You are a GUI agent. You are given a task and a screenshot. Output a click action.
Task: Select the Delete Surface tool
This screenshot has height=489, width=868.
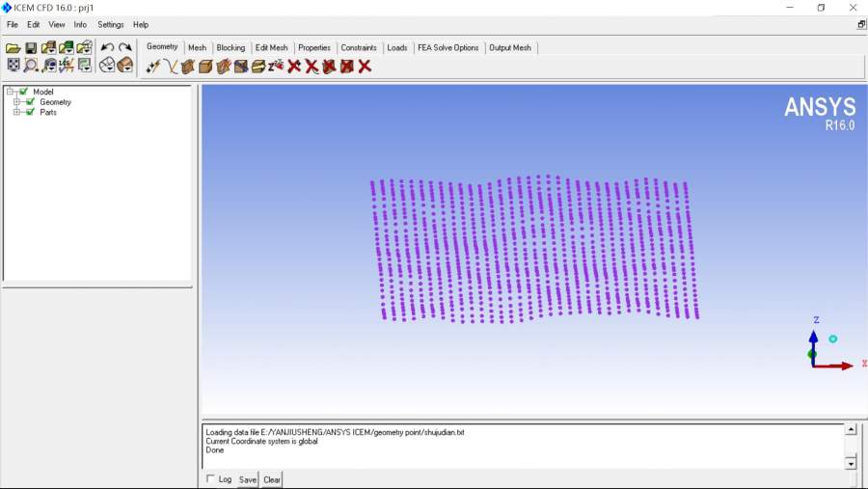[330, 67]
